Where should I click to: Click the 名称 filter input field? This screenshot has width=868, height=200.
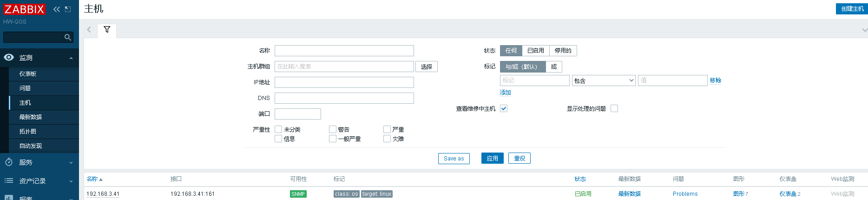point(344,51)
